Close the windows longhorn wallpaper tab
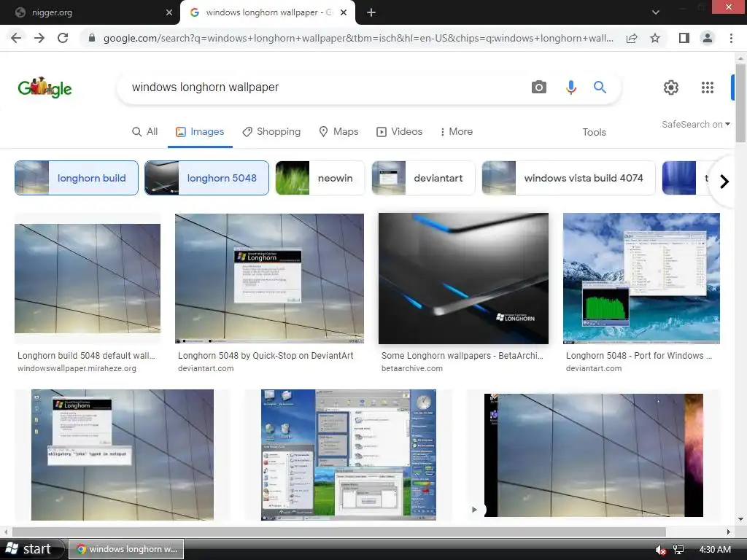The height and width of the screenshot is (560, 747). click(x=344, y=12)
